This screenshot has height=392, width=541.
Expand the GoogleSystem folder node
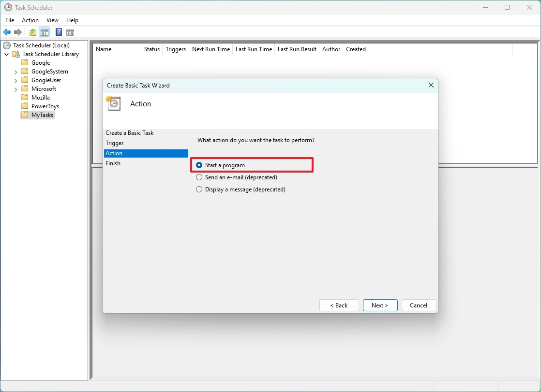[15, 72]
